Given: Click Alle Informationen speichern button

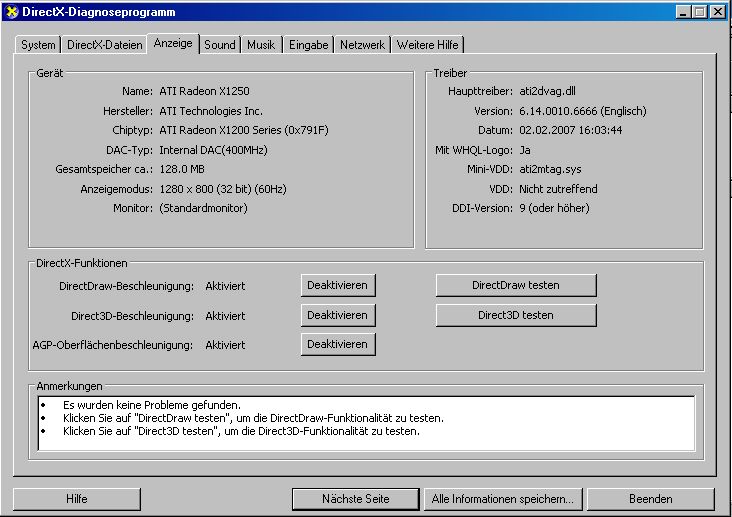Looking at the screenshot, I should point(503,499).
